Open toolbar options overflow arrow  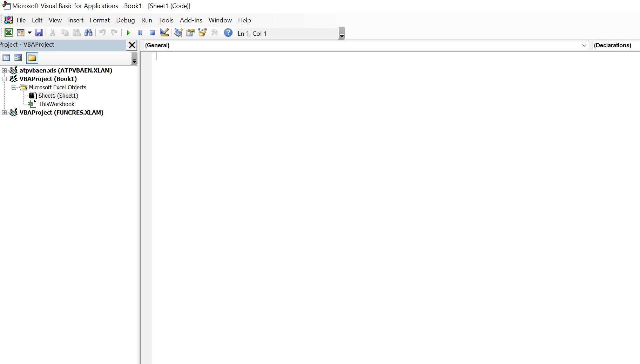342,33
